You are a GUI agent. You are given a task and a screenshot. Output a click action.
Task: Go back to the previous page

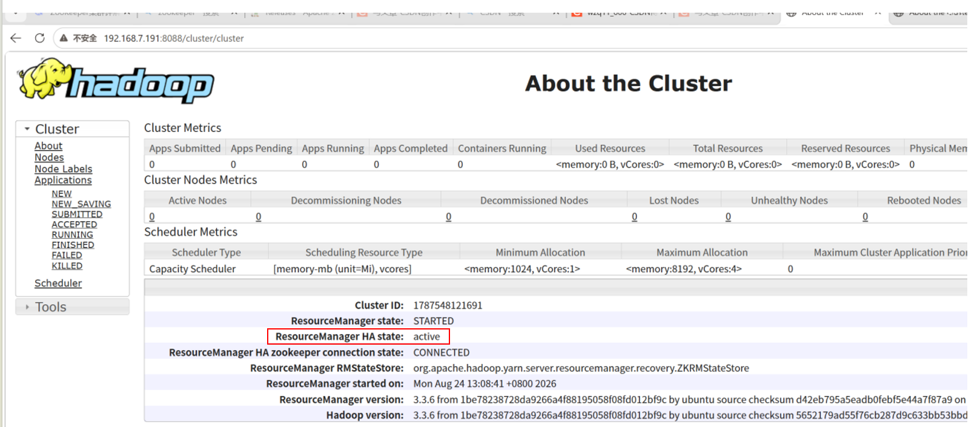coord(16,38)
